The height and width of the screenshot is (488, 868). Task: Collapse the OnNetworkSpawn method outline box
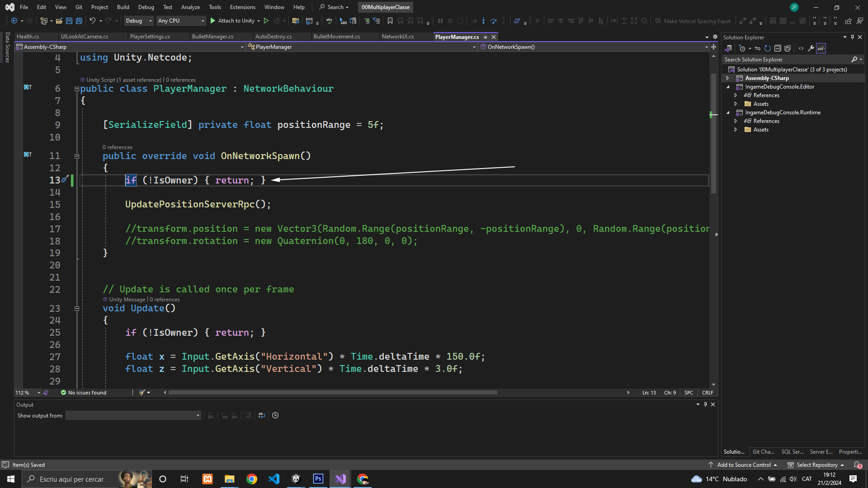[x=77, y=156]
